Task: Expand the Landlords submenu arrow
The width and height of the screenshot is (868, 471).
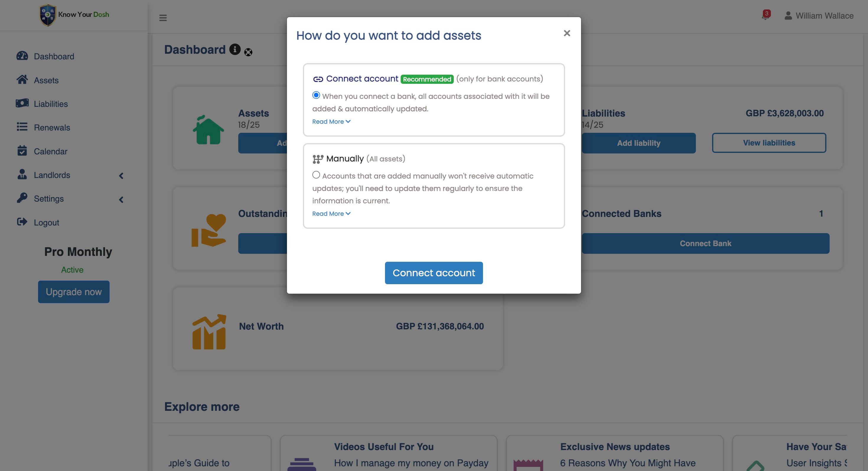Action: click(x=121, y=176)
